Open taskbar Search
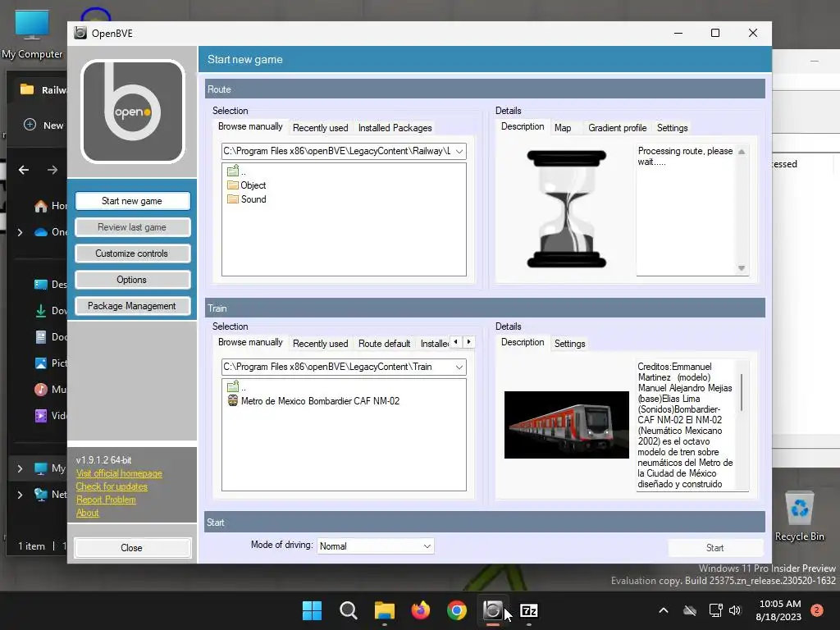Screen dimensions: 840x630 pos(348,610)
